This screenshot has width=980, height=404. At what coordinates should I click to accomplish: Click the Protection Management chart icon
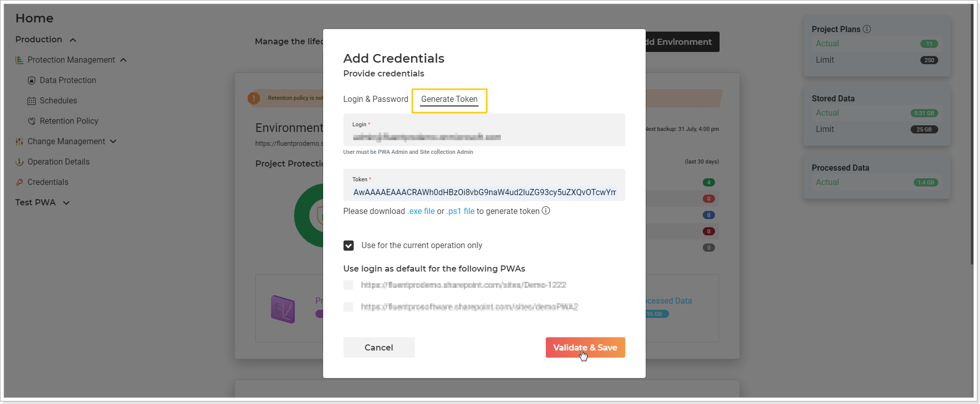(19, 60)
